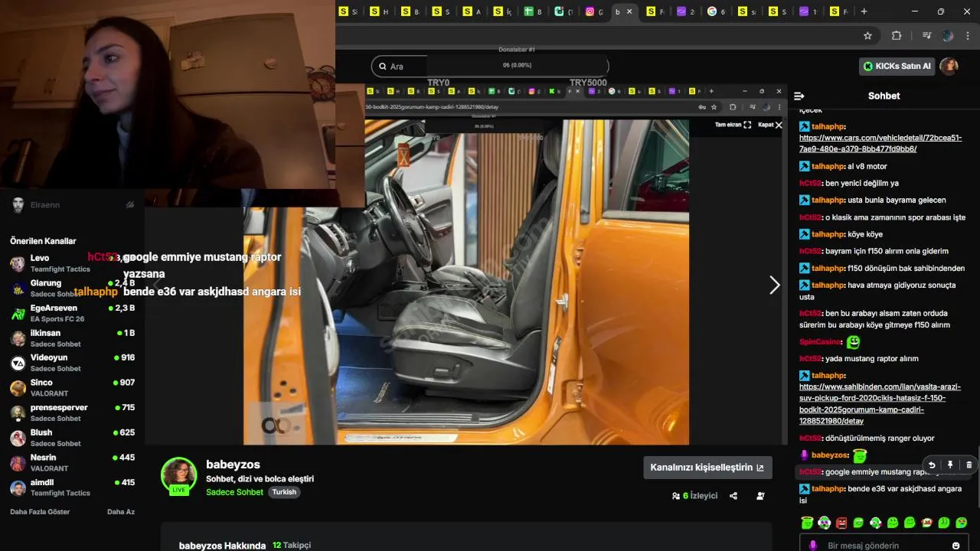This screenshot has height=551, width=980.
Task: Pin the hovered chat message
Action: pos(950,465)
